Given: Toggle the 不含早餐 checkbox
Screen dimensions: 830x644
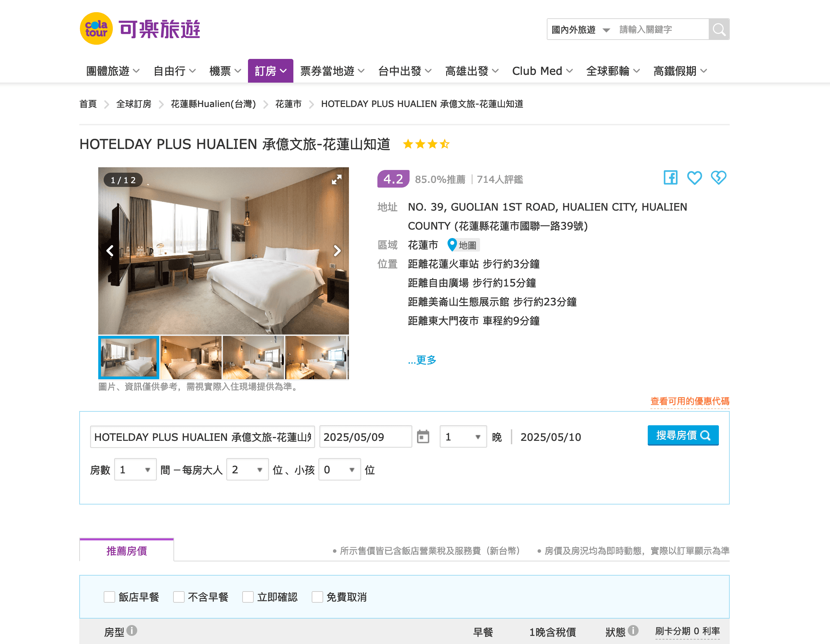Looking at the screenshot, I should (179, 597).
